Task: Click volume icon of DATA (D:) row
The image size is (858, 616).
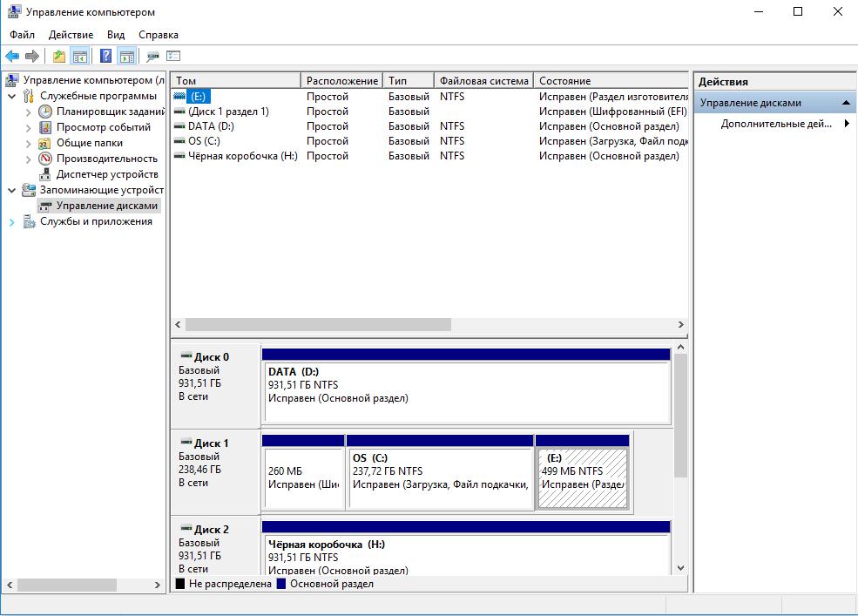Action: (179, 126)
